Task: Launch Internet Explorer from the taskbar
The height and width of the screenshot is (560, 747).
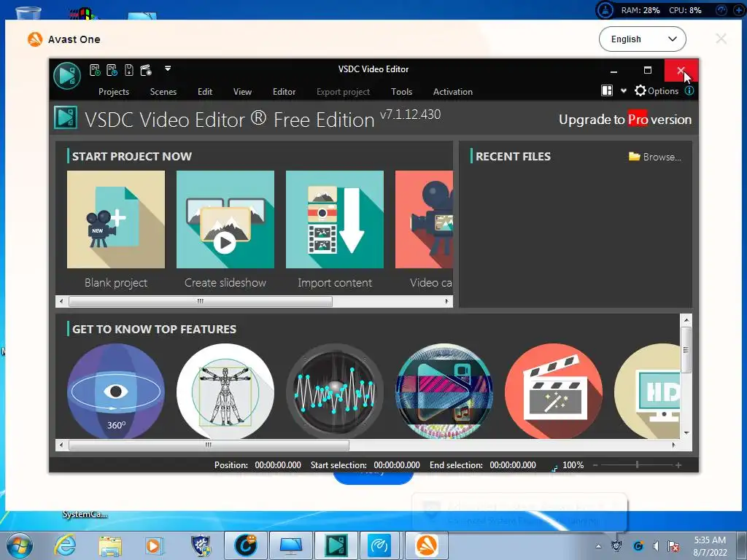Action: click(65, 545)
